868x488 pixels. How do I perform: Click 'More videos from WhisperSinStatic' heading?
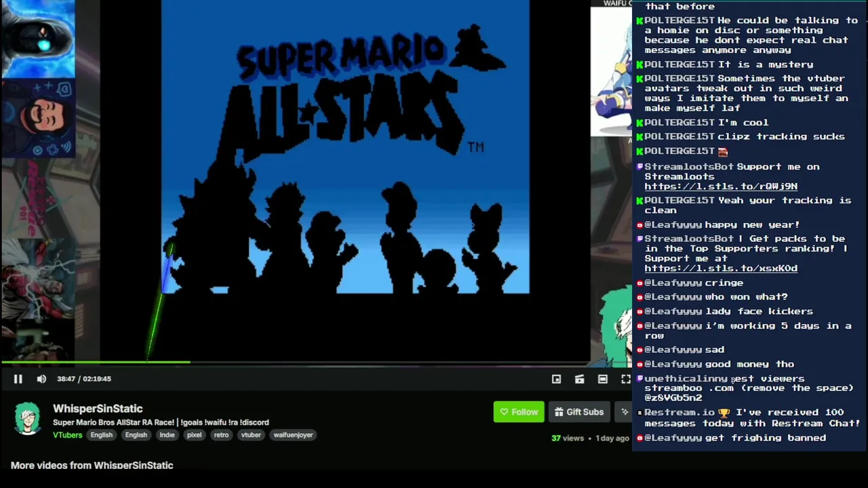click(x=92, y=466)
